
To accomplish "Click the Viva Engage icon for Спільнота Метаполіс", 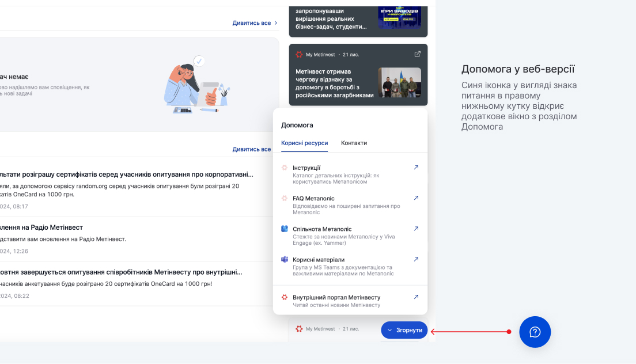I will point(285,229).
